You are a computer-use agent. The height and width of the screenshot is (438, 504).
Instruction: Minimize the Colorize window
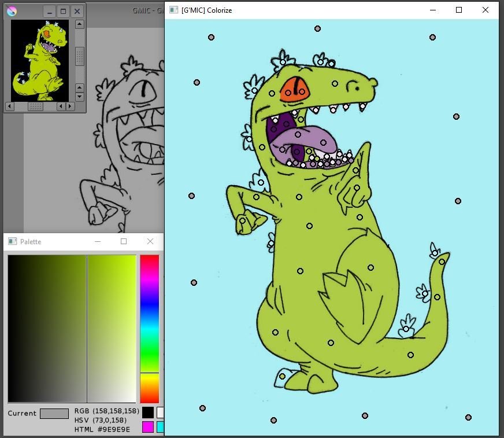point(433,10)
